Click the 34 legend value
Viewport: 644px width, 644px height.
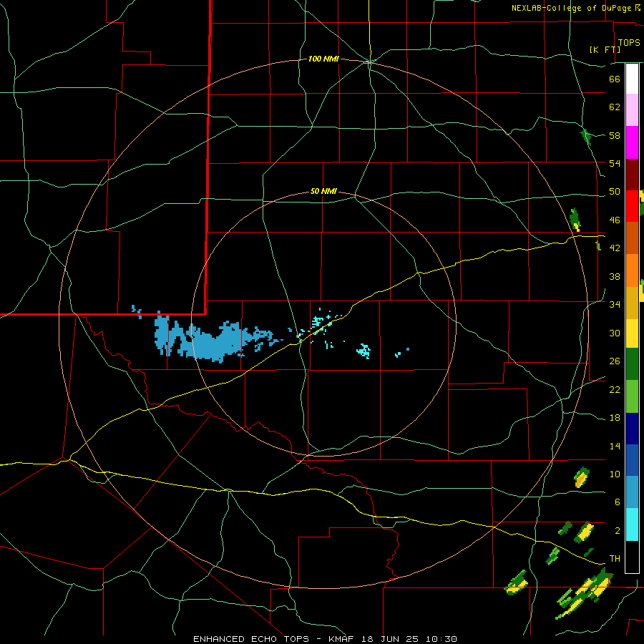tap(615, 305)
